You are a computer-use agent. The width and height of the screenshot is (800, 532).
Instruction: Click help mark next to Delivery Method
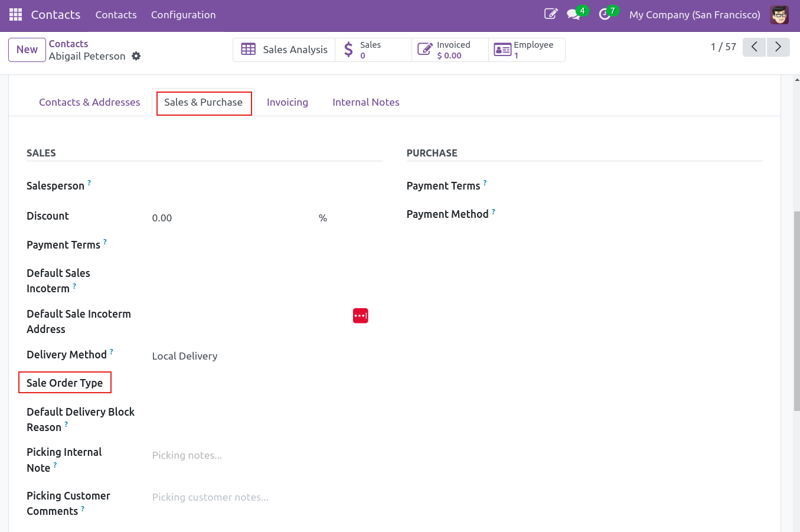coord(112,351)
